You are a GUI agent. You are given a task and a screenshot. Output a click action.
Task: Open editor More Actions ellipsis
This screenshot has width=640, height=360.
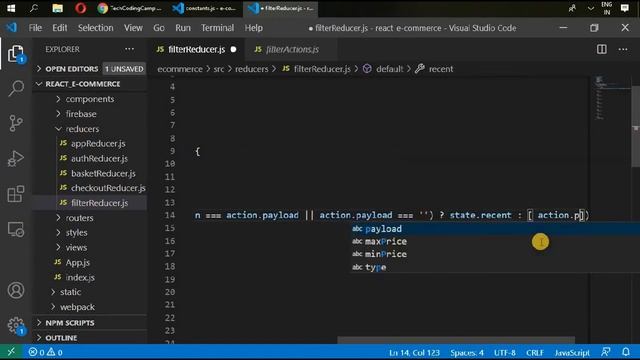point(623,49)
